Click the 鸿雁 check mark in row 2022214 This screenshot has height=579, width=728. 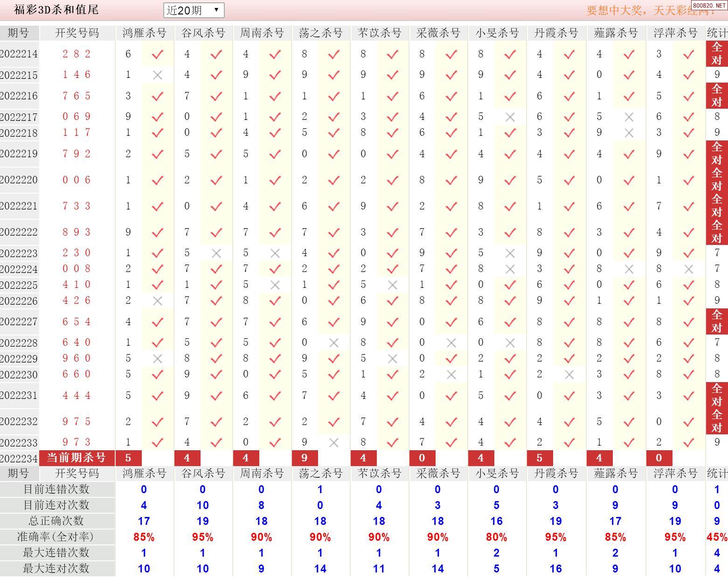tap(158, 54)
